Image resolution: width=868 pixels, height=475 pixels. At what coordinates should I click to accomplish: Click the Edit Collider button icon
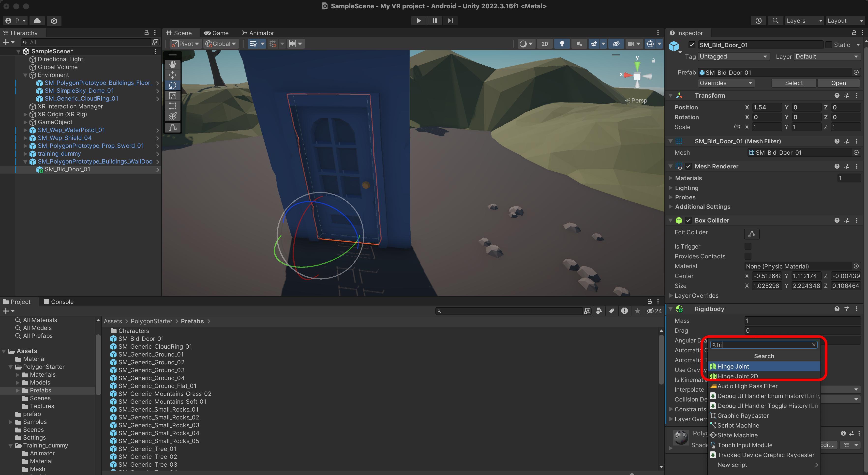click(751, 234)
